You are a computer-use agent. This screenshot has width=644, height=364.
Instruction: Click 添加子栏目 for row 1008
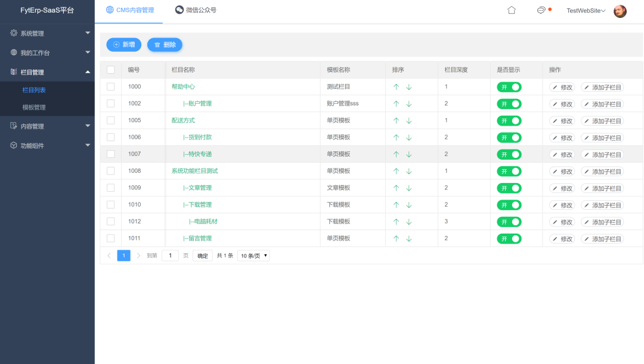(x=602, y=172)
